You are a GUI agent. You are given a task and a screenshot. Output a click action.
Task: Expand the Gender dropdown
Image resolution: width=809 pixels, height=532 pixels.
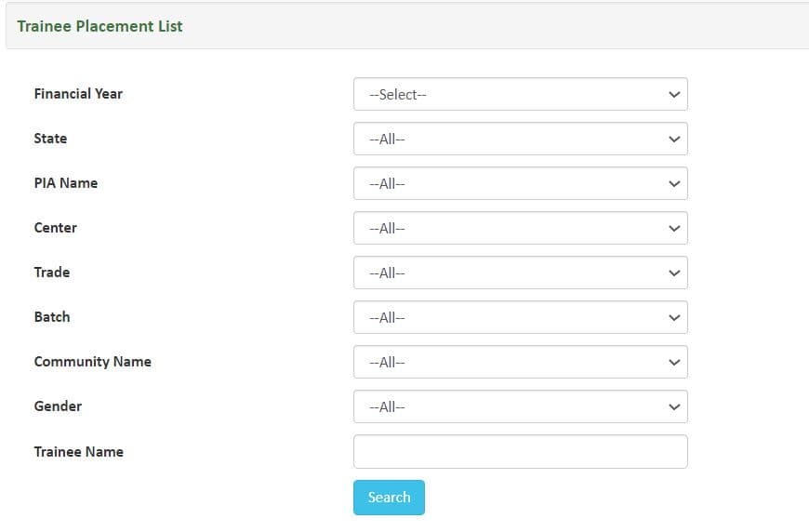click(520, 406)
